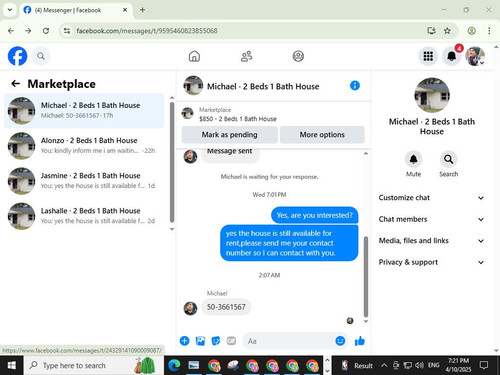Click house thumbnail in right info panel

[432, 95]
